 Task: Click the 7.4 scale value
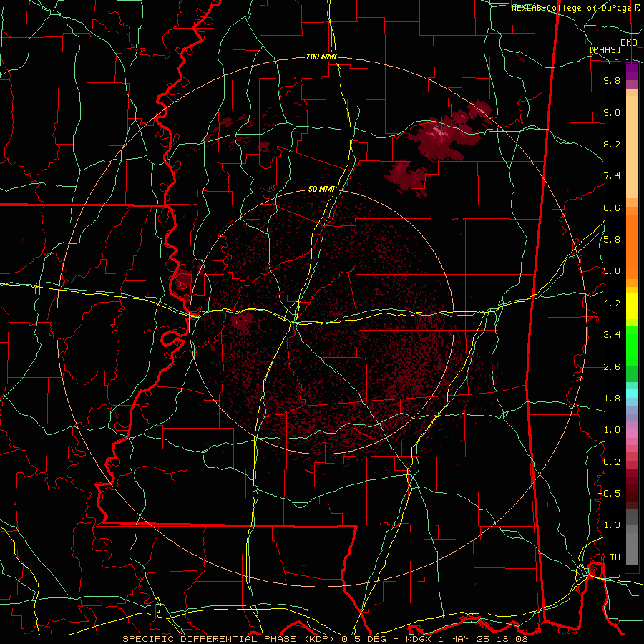click(612, 176)
